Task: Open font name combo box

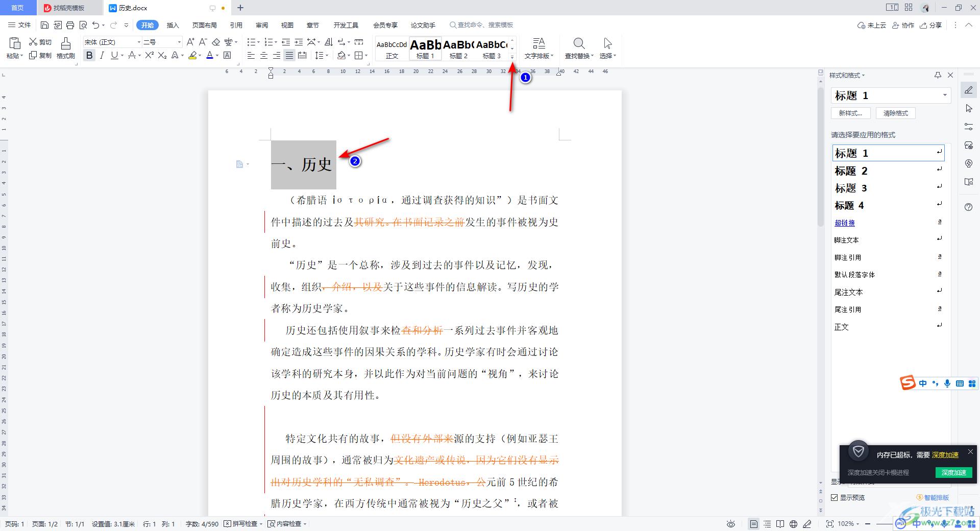Action: [x=112, y=42]
